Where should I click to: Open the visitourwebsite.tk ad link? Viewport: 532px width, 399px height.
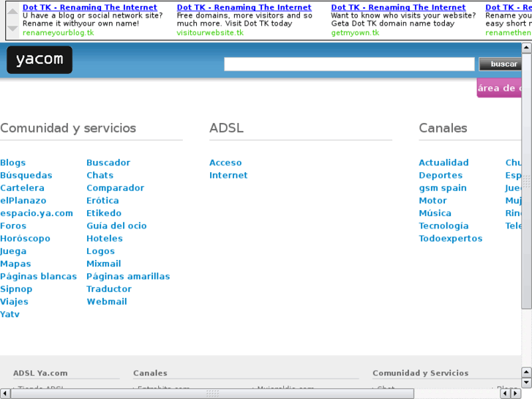(x=210, y=33)
